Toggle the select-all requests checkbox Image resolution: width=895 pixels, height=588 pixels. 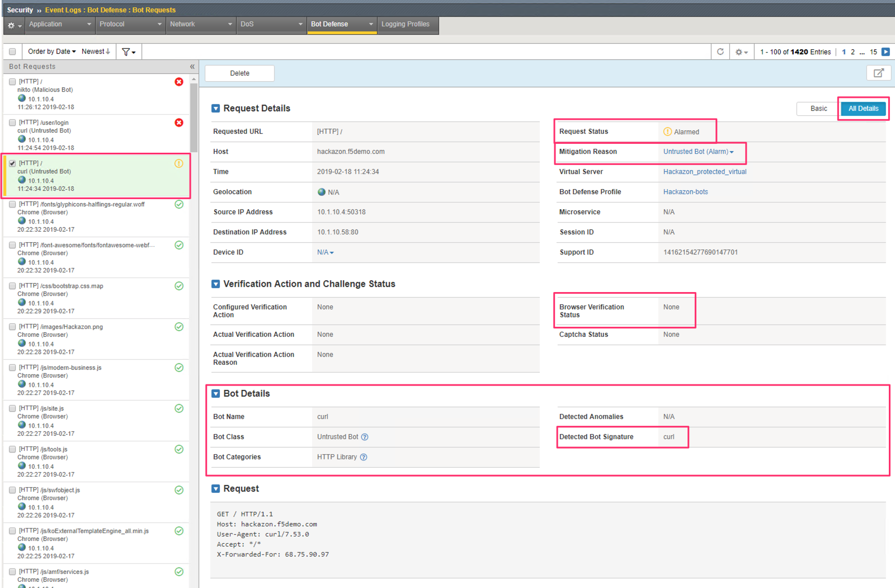tap(12, 51)
